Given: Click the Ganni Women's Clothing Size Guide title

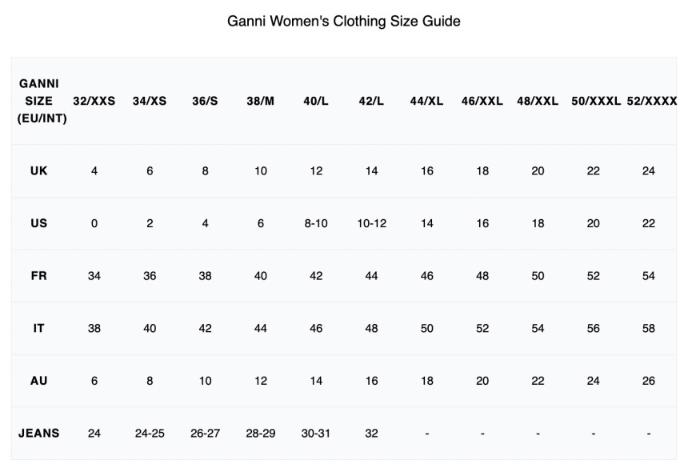Looking at the screenshot, I should pos(344,21).
